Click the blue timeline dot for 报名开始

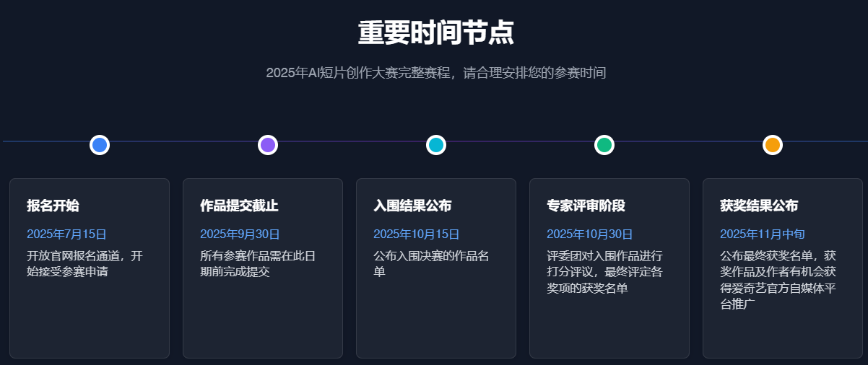(x=100, y=145)
